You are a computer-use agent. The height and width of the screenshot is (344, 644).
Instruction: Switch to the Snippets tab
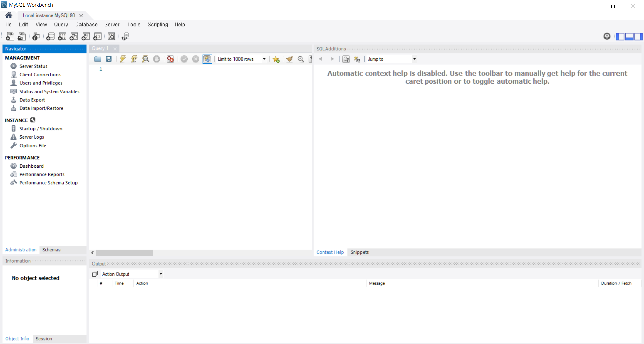pyautogui.click(x=360, y=252)
